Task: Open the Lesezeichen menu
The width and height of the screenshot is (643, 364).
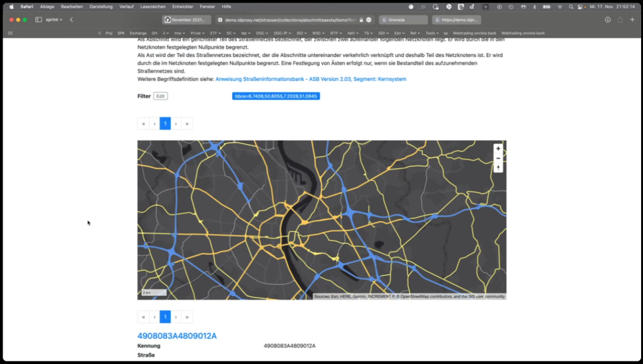Action: click(153, 6)
